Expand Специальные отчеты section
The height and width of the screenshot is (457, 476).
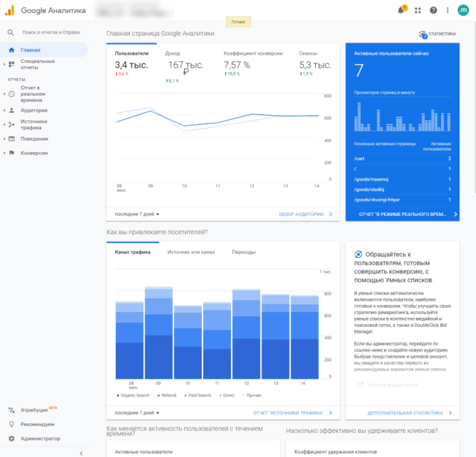pyautogui.click(x=4, y=64)
